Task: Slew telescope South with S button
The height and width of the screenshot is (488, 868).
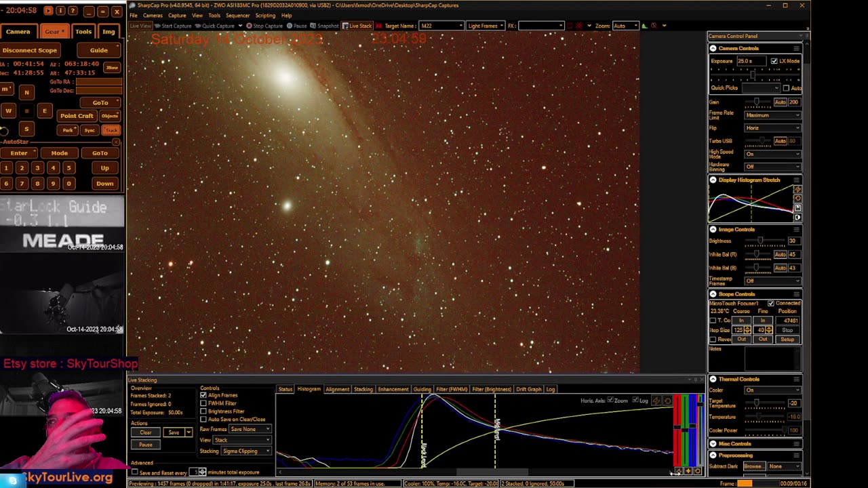Action: click(26, 129)
